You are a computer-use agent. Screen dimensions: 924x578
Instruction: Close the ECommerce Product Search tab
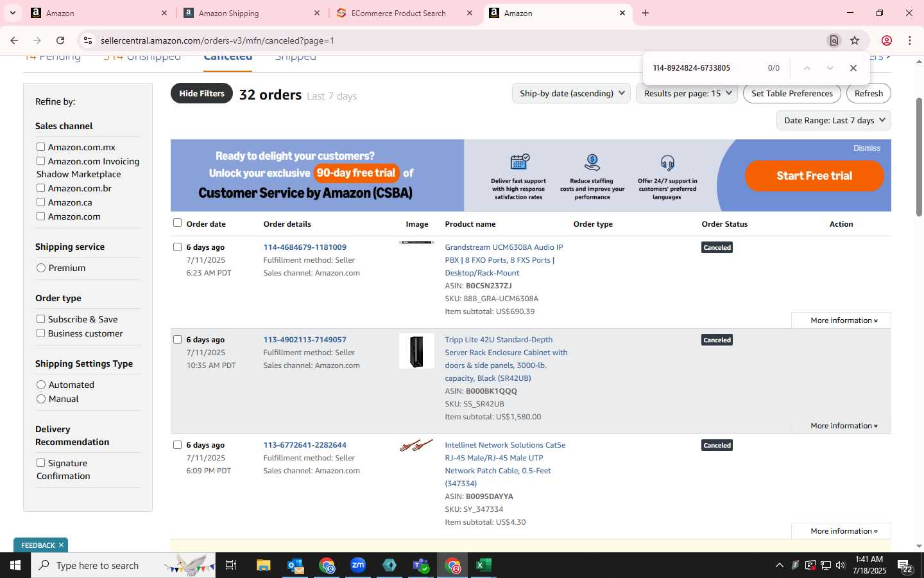click(470, 13)
